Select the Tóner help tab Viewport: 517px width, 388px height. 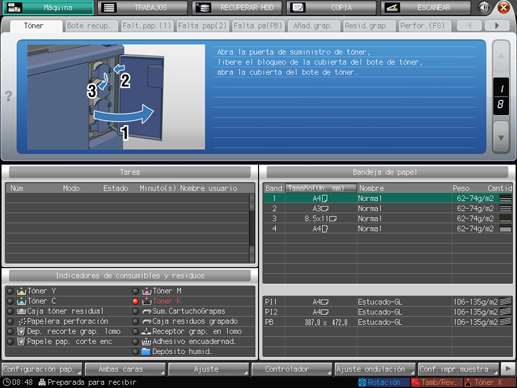[36, 26]
